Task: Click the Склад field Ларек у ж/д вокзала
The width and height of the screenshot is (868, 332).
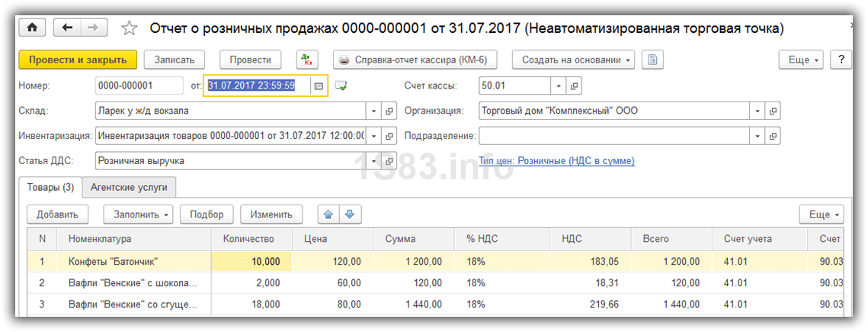Action: tap(230, 111)
